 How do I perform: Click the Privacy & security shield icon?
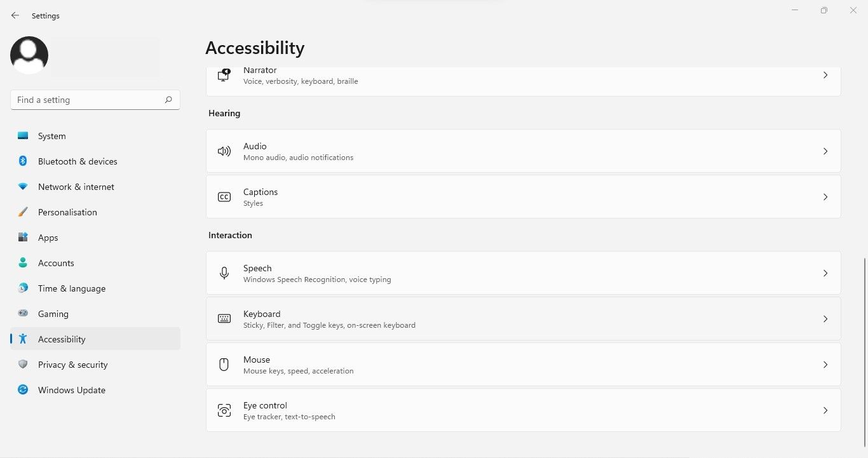(x=23, y=365)
